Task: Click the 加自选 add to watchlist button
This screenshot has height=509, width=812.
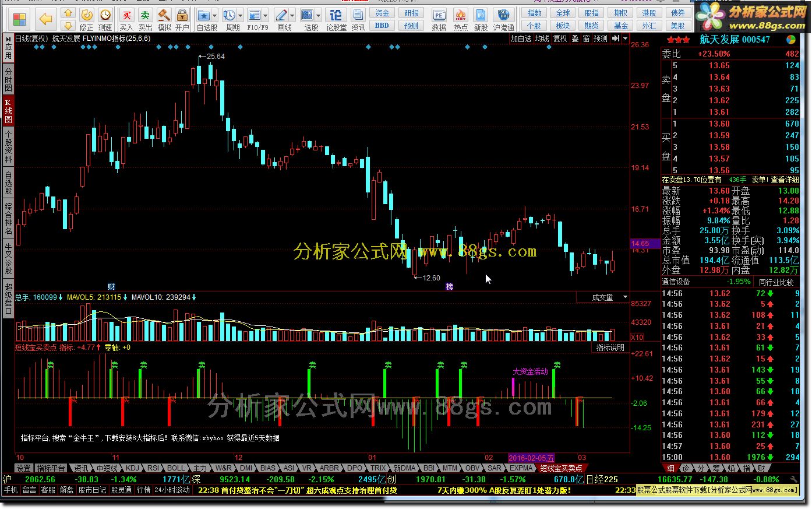Action: [521, 38]
